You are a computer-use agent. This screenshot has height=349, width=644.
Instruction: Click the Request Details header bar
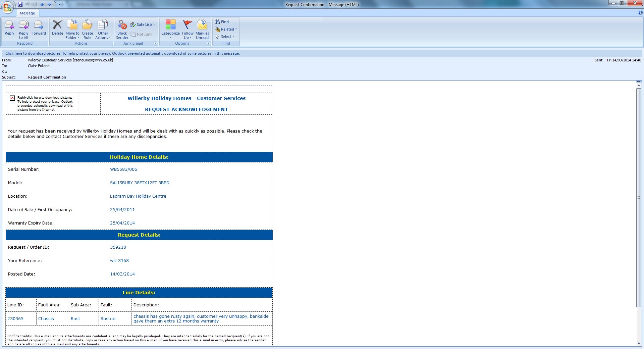pos(139,235)
